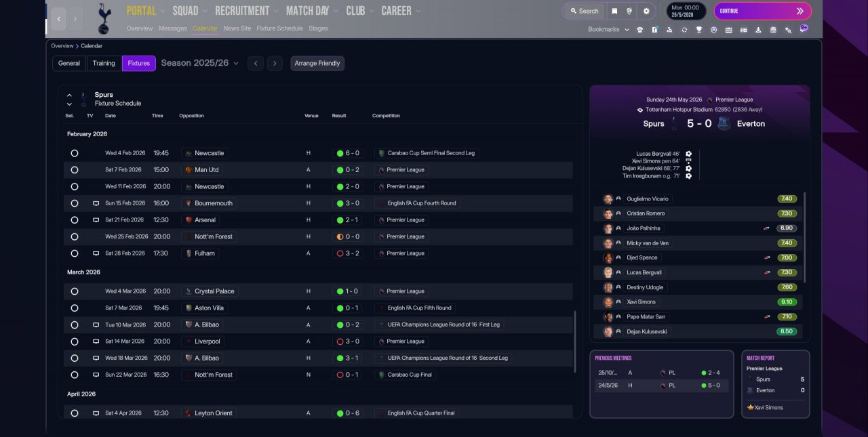Click the down chevron beside Fixture Schedule
Image resolution: width=868 pixels, height=437 pixels.
click(69, 104)
